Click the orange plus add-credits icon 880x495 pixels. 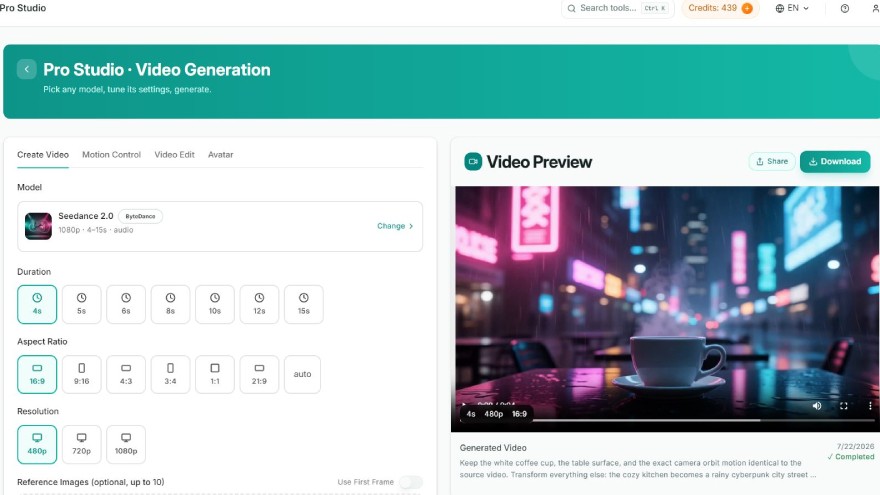click(x=747, y=8)
